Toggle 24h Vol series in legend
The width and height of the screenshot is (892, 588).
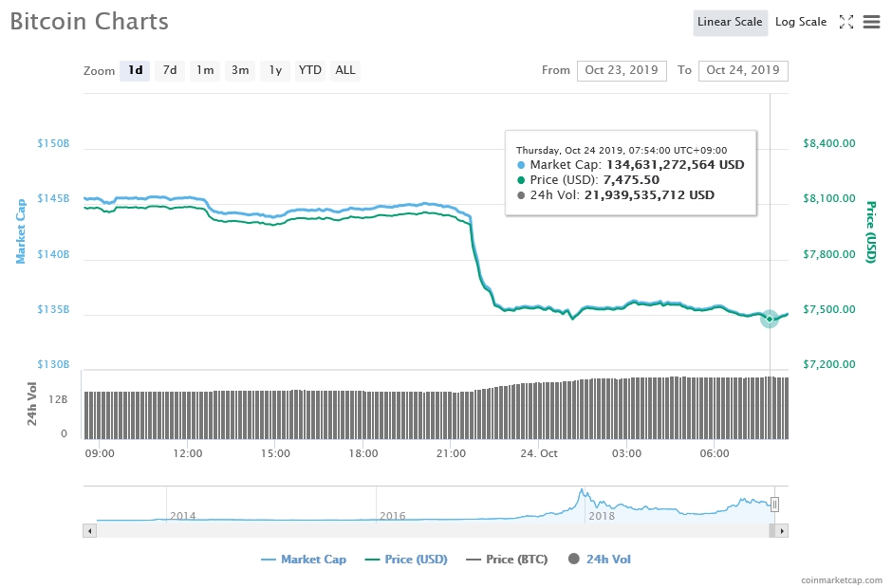pyautogui.click(x=600, y=560)
